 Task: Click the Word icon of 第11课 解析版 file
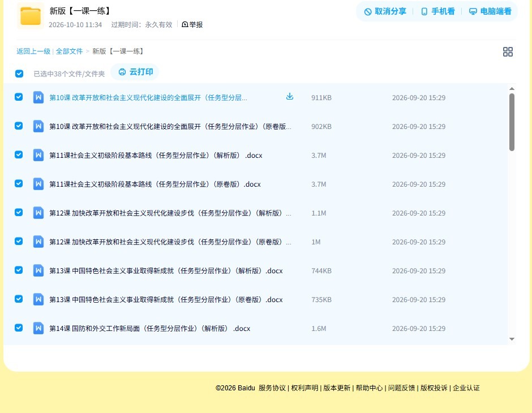pyautogui.click(x=38, y=155)
